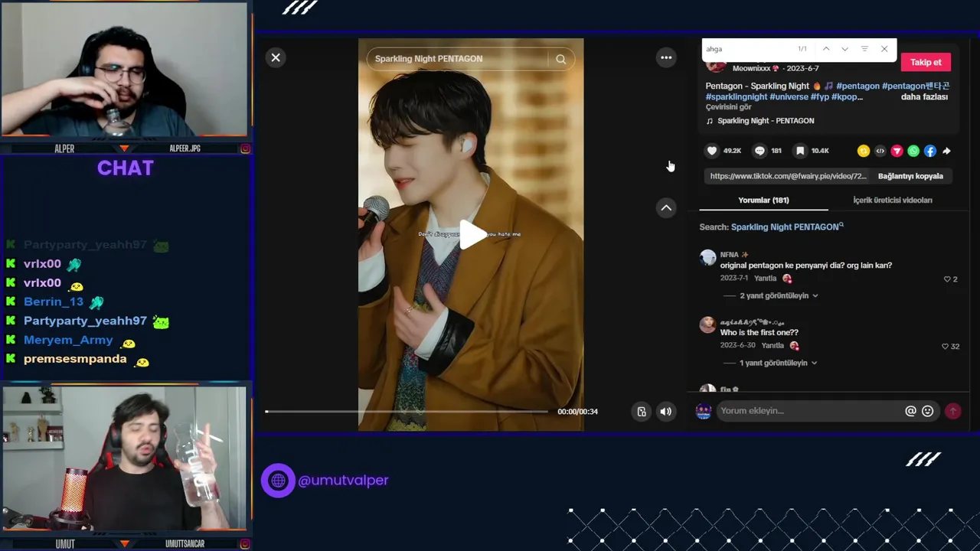Image resolution: width=980 pixels, height=551 pixels.
Task: Click the embed code share icon
Action: coord(880,151)
